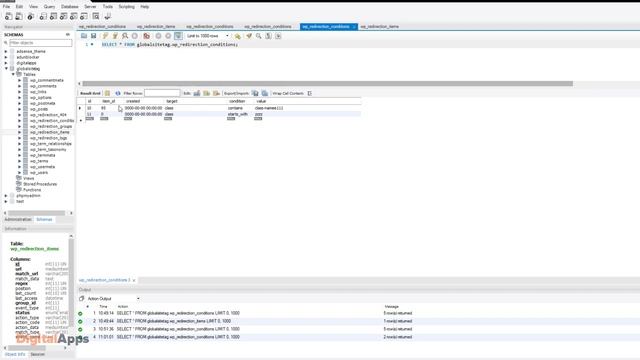Commit the transaction with the commit icon
Image resolution: width=640 pixels, height=360 pixels.
point(158,36)
